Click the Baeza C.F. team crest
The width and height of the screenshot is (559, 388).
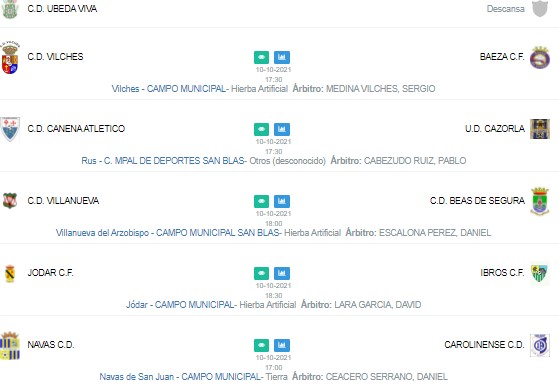pyautogui.click(x=540, y=57)
